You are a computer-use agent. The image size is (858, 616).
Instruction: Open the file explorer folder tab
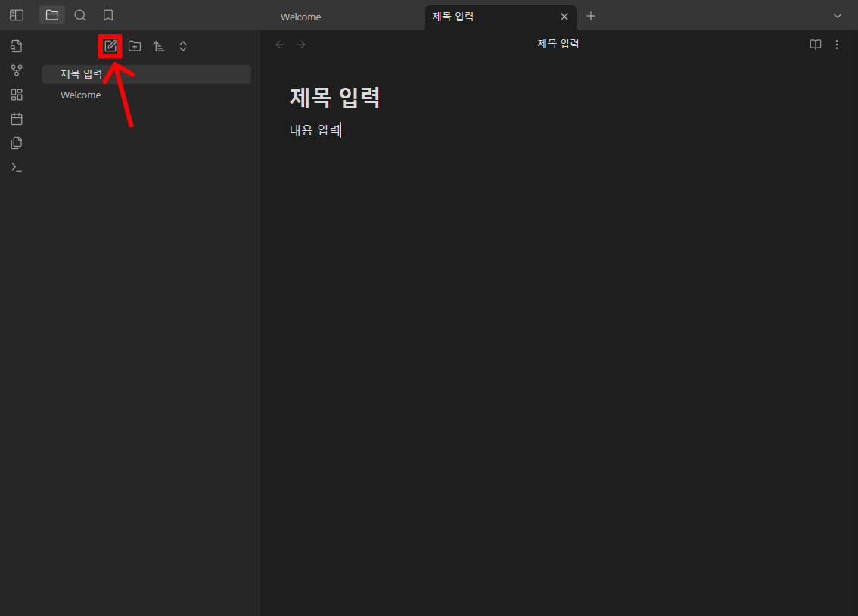click(52, 15)
